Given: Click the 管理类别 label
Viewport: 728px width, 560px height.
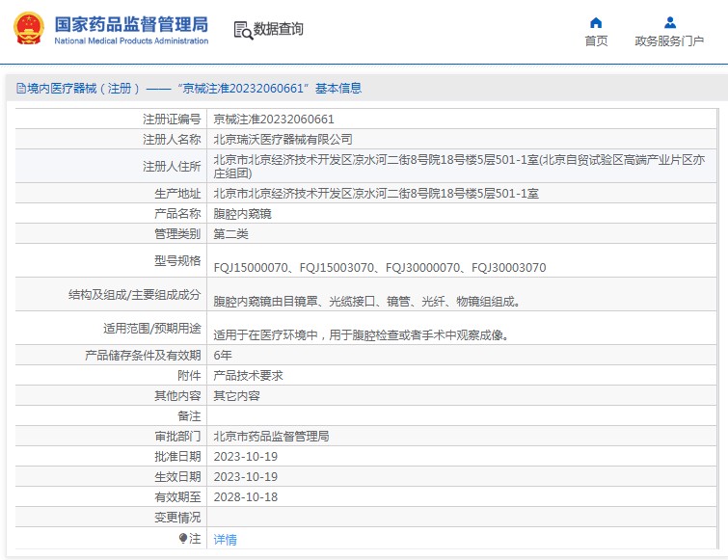Looking at the screenshot, I should point(177,233).
